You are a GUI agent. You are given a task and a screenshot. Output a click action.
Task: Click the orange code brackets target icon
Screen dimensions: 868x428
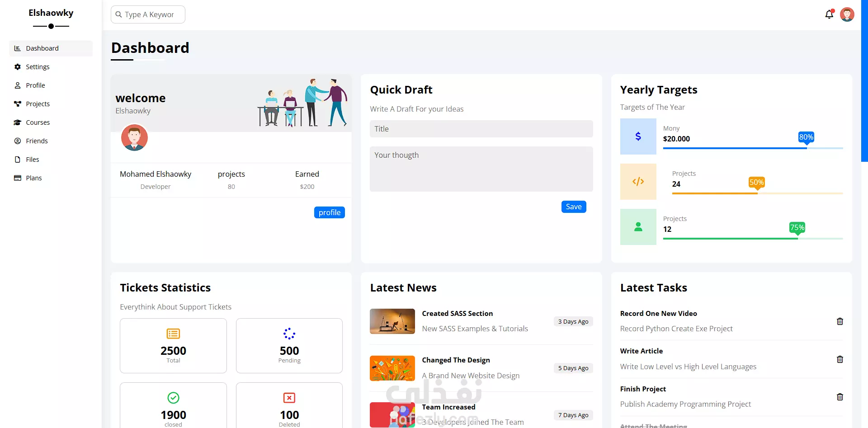pos(638,182)
